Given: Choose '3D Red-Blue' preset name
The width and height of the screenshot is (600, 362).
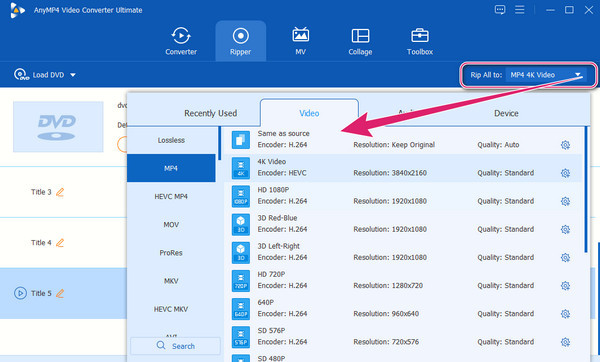Looking at the screenshot, I should pyautogui.click(x=277, y=218).
